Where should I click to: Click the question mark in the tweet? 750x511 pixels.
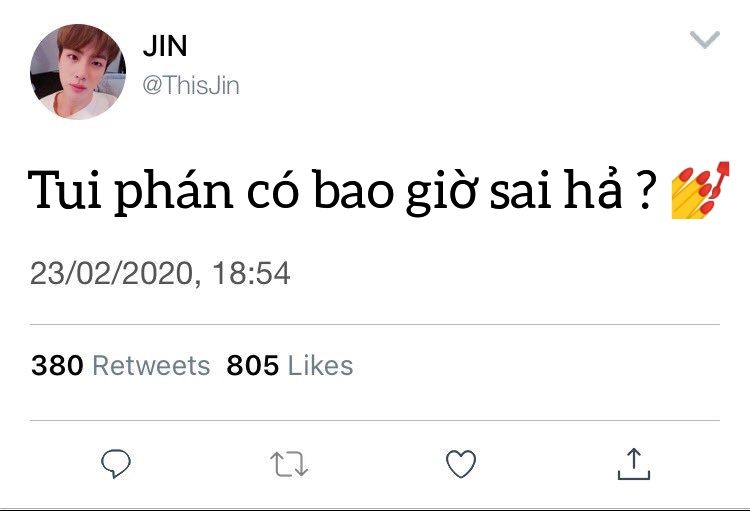(x=643, y=191)
